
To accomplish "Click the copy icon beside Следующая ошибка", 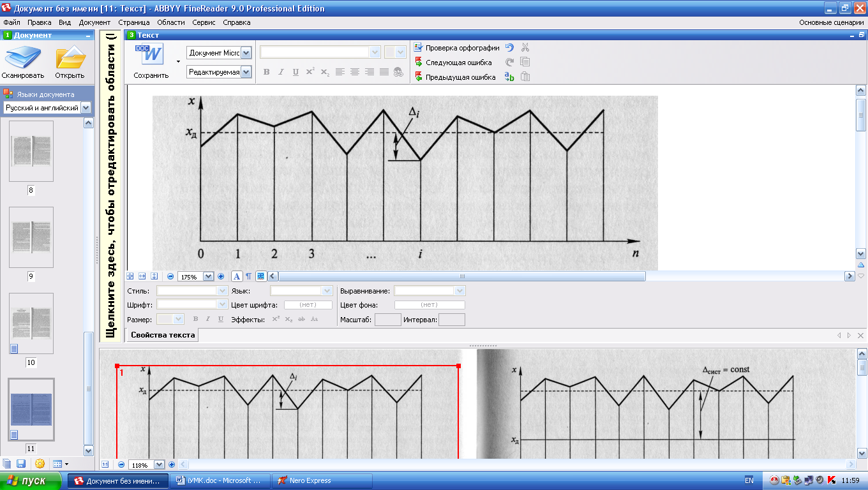I will [525, 63].
